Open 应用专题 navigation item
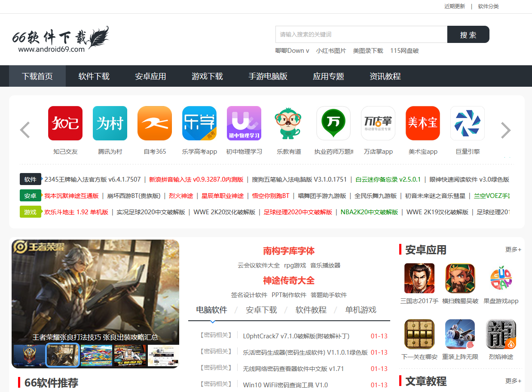532x392 pixels. pos(329,76)
